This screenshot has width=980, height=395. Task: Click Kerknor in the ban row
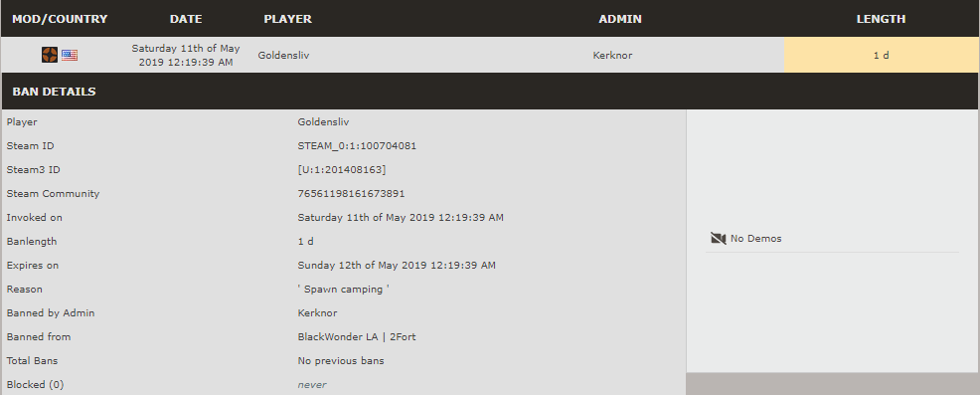click(612, 55)
